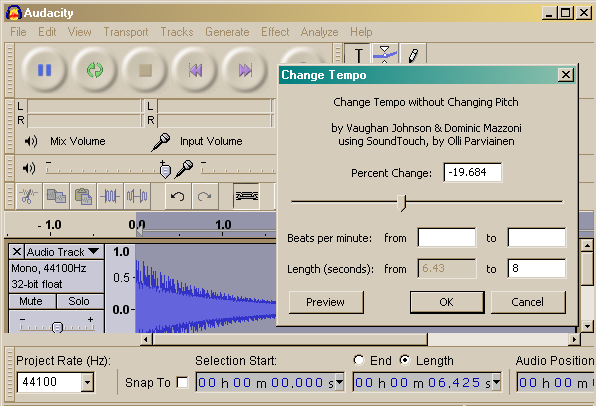Click the Undo arrow icon
Image resolution: width=596 pixels, height=406 pixels.
(178, 196)
